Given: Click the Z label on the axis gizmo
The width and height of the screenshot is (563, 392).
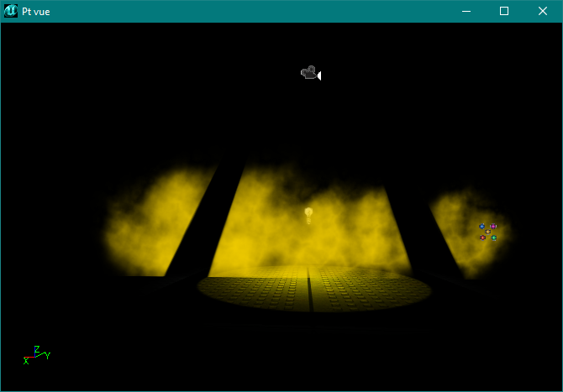Looking at the screenshot, I should (x=36, y=348).
